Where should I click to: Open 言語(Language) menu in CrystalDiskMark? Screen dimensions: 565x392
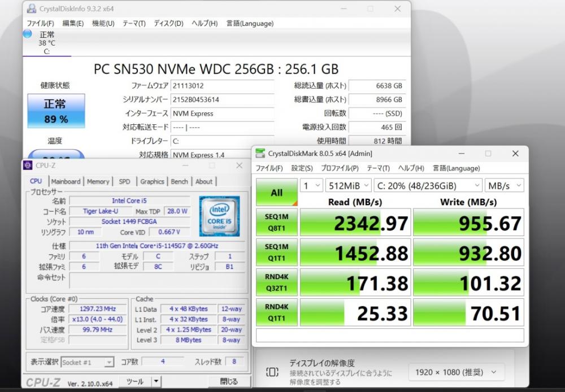tap(456, 168)
